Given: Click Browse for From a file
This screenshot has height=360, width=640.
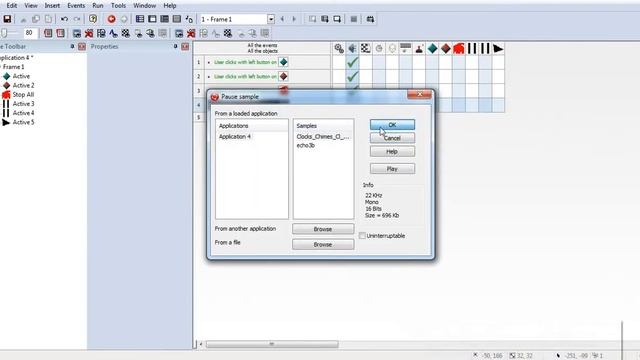Looking at the screenshot, I should 323,244.
